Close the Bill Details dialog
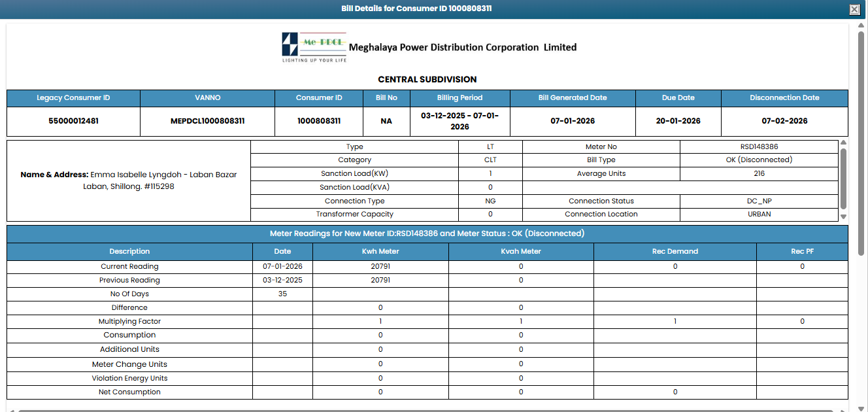The width and height of the screenshot is (868, 412). click(x=854, y=9)
